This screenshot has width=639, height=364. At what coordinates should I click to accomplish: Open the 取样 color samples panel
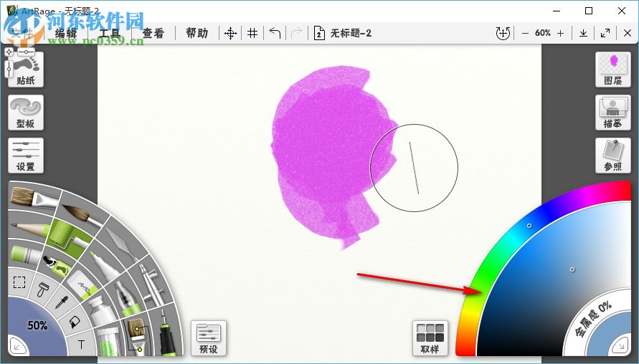tap(430, 338)
